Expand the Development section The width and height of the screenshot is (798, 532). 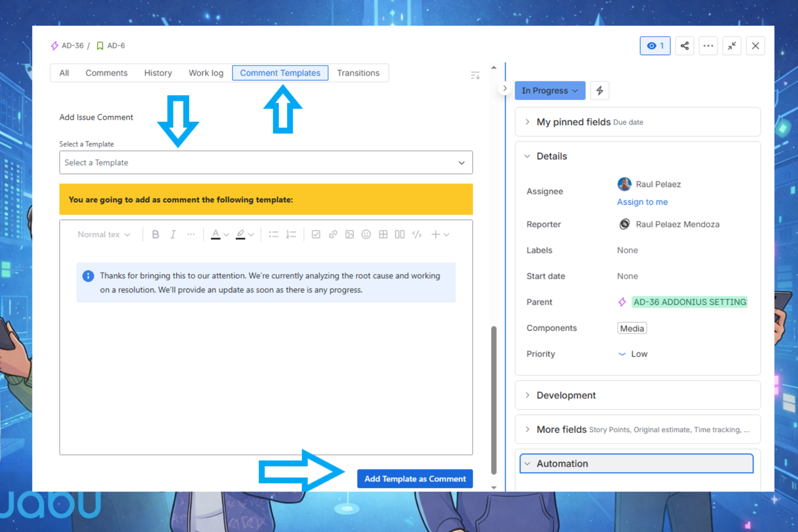(566, 395)
